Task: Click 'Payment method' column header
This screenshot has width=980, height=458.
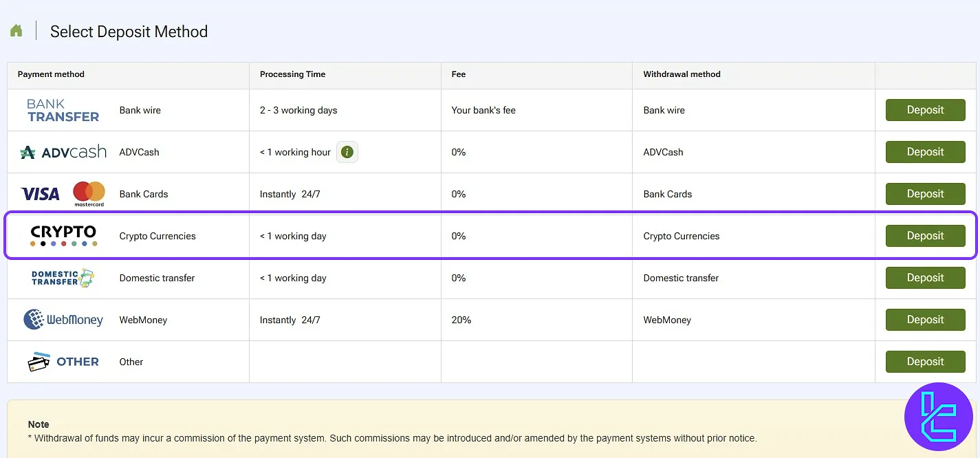Action: (51, 74)
